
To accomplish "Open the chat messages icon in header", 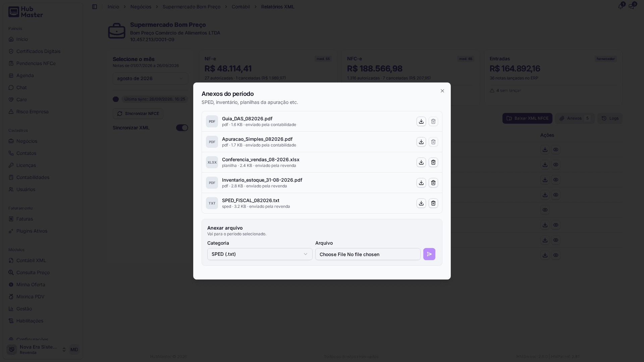I will (632, 6).
